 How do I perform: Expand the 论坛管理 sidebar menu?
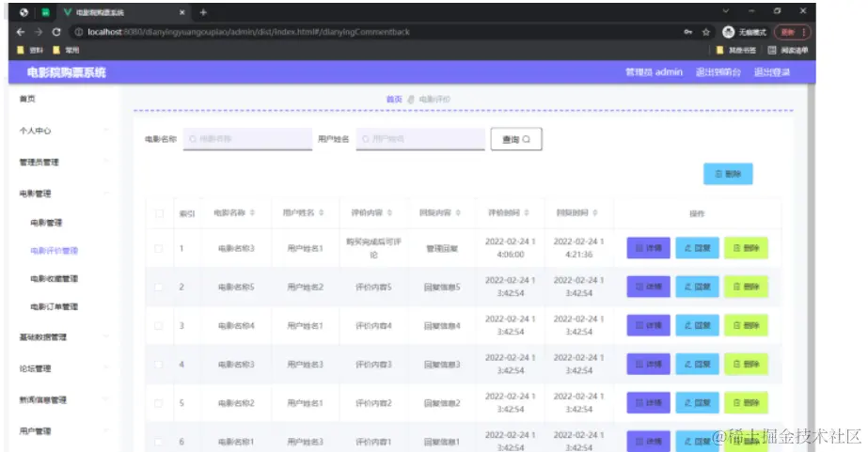click(64, 368)
